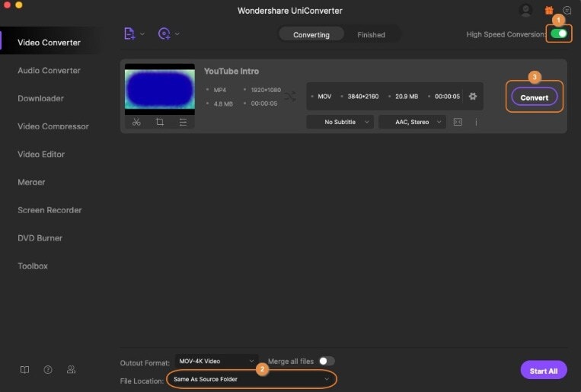Click the Load DVD disc icon
Image resolution: width=581 pixels, height=392 pixels.
[x=164, y=33]
